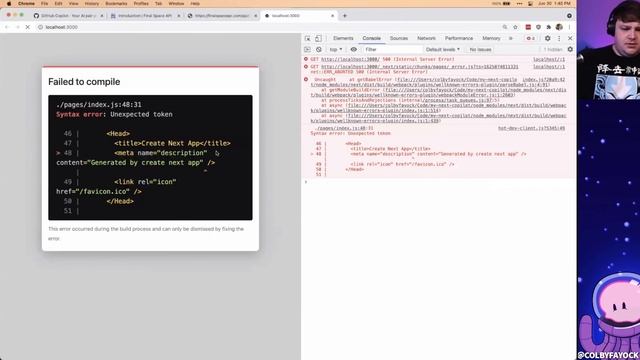
Task: Open the History menu
Action: pyautogui.click(x=91, y=3)
